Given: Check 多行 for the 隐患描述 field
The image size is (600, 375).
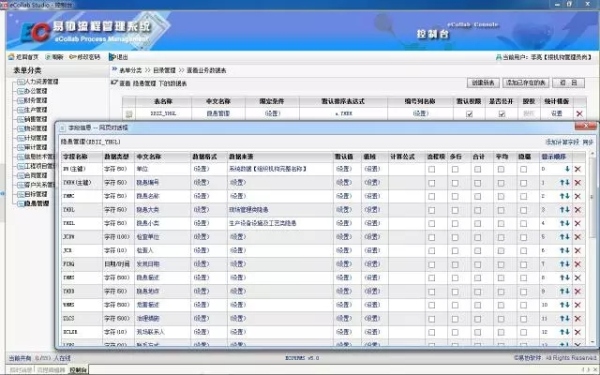Looking at the screenshot, I should pos(455,278).
